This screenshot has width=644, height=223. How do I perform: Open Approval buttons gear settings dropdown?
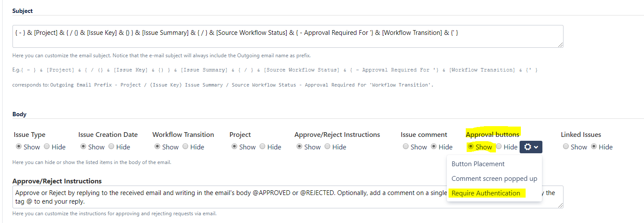click(531, 147)
